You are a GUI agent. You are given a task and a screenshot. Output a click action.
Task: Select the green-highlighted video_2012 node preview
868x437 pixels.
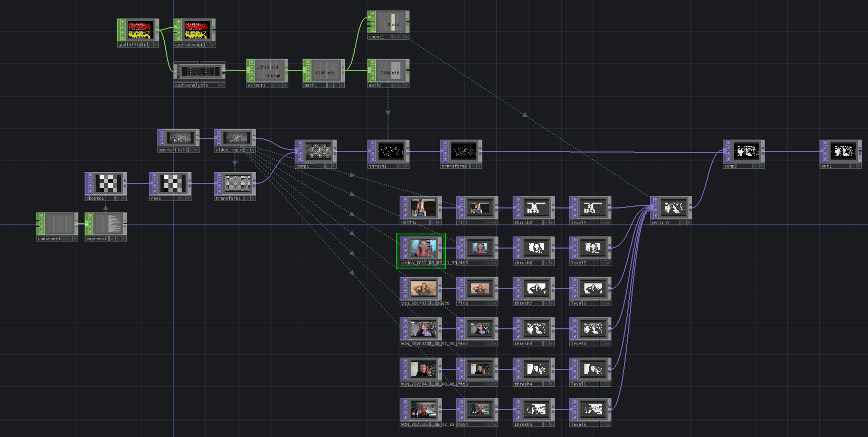423,248
